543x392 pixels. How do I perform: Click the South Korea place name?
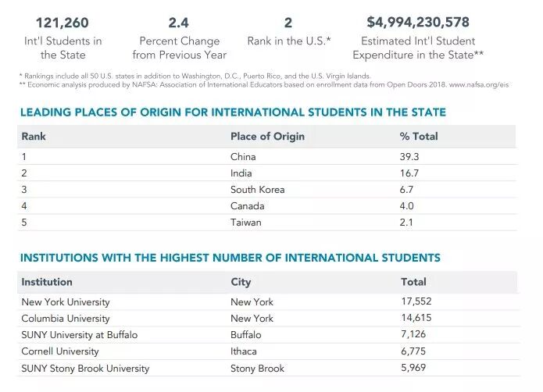pos(258,190)
